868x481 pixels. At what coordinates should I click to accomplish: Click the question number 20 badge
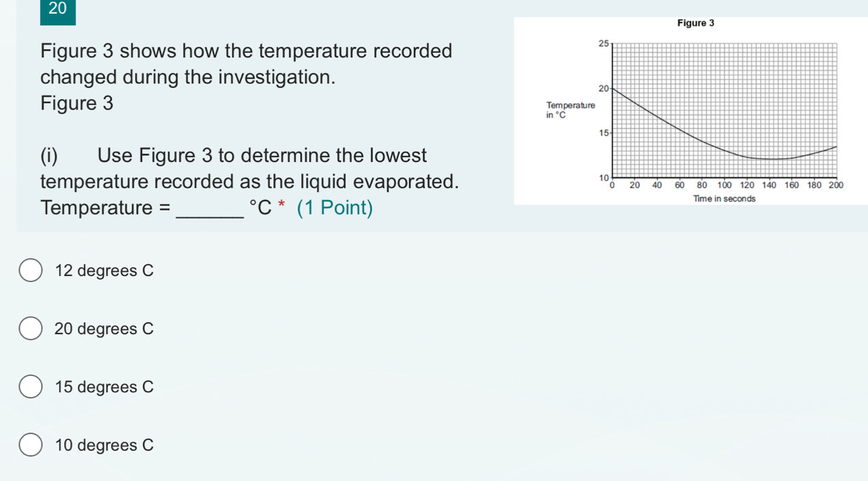(58, 10)
